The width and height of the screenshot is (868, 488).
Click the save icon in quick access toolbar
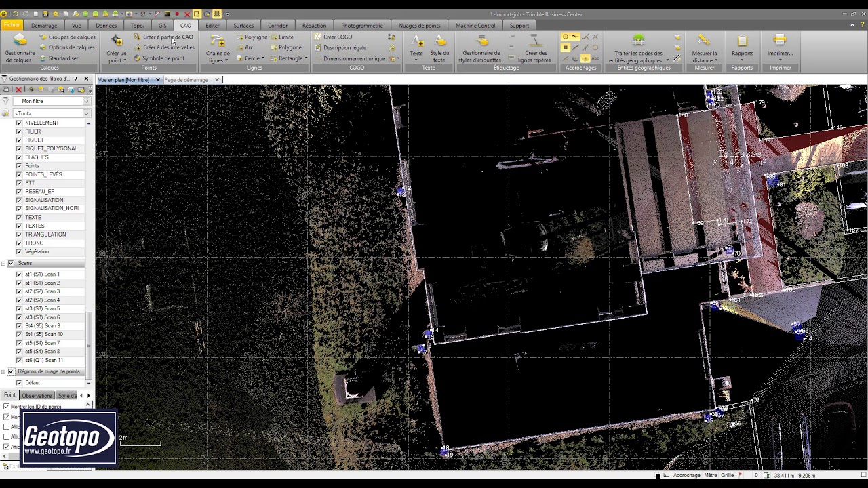click(x=45, y=14)
